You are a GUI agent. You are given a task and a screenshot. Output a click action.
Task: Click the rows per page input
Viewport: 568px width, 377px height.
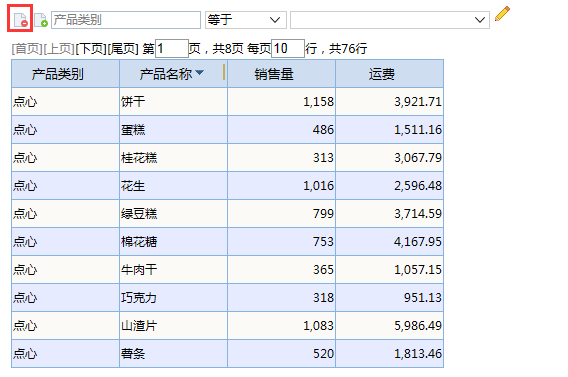pos(288,49)
